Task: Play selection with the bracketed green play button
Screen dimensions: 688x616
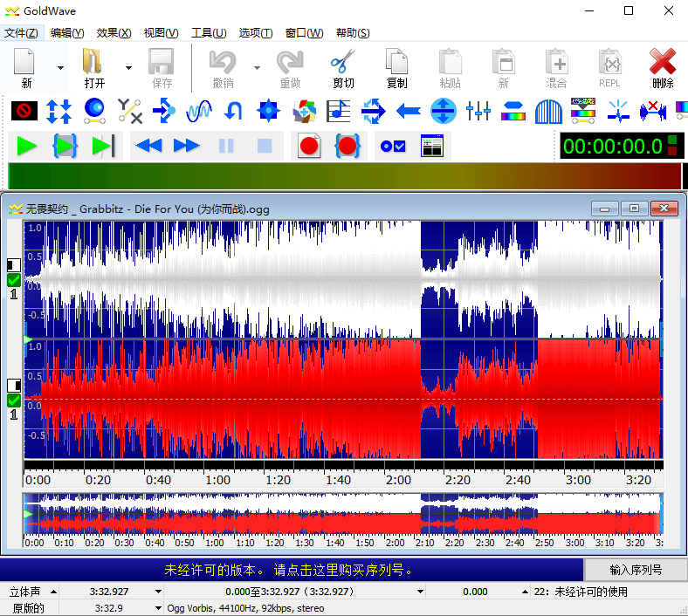Action: click(x=65, y=146)
